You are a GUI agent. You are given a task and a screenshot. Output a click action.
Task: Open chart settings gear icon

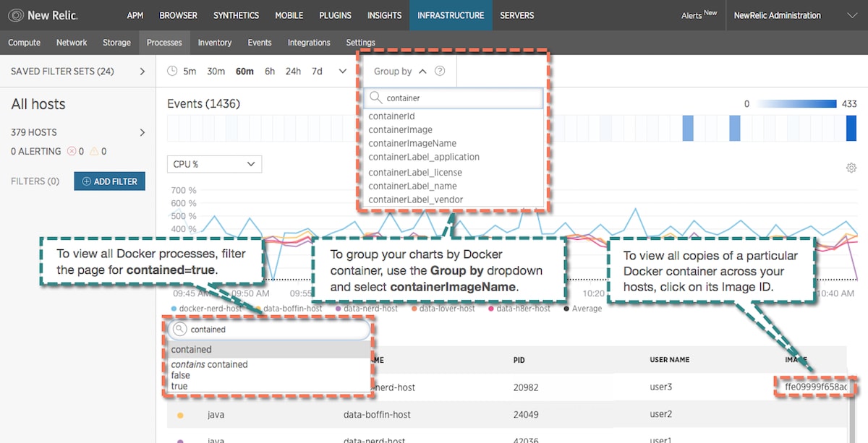(x=851, y=168)
